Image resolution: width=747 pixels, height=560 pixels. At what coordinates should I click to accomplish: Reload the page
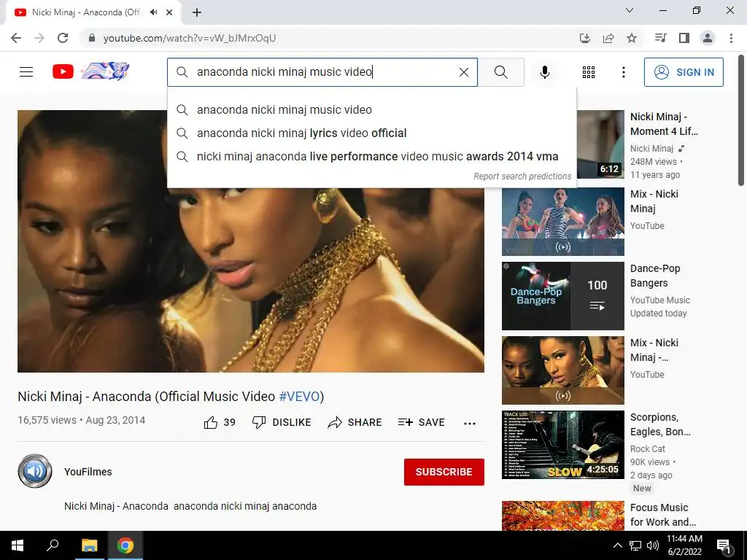63,38
